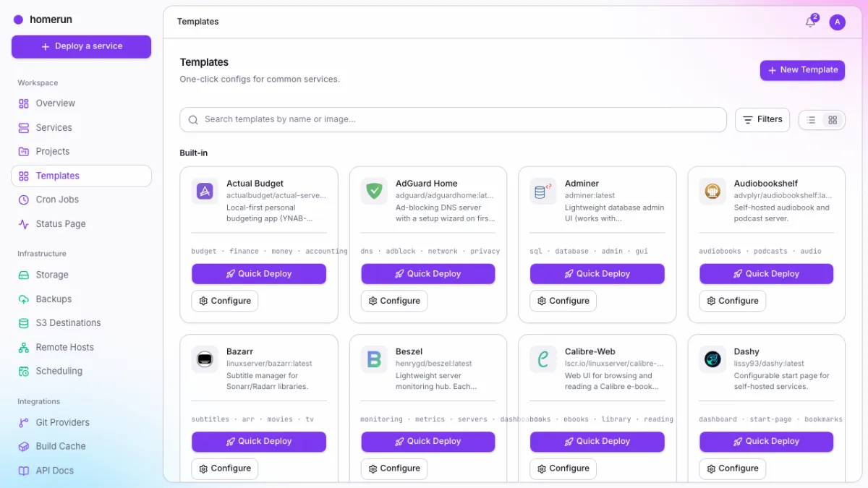
Task: Click the homerun logo dot
Action: pyautogui.click(x=18, y=20)
